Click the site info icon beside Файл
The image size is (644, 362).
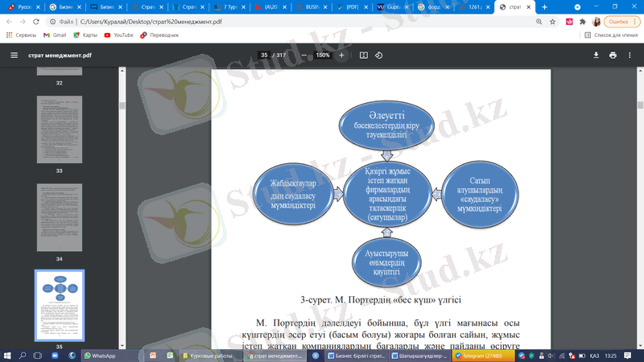tap(52, 22)
